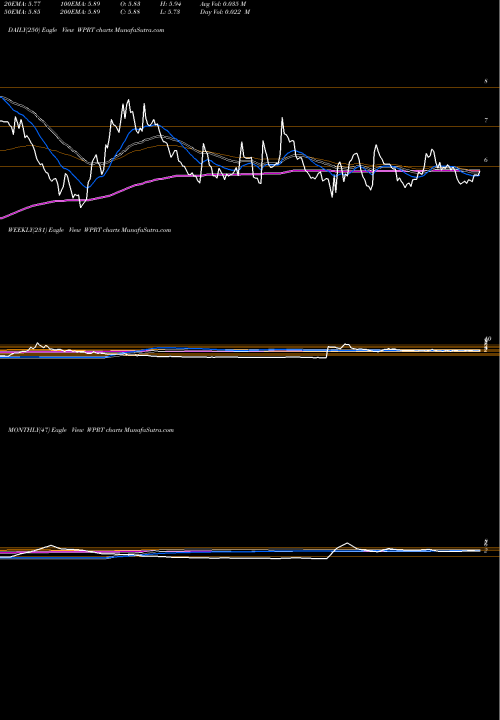Click the Day Vol: 0.022 M label
Screen dimensions: 500x720
[225, 12]
